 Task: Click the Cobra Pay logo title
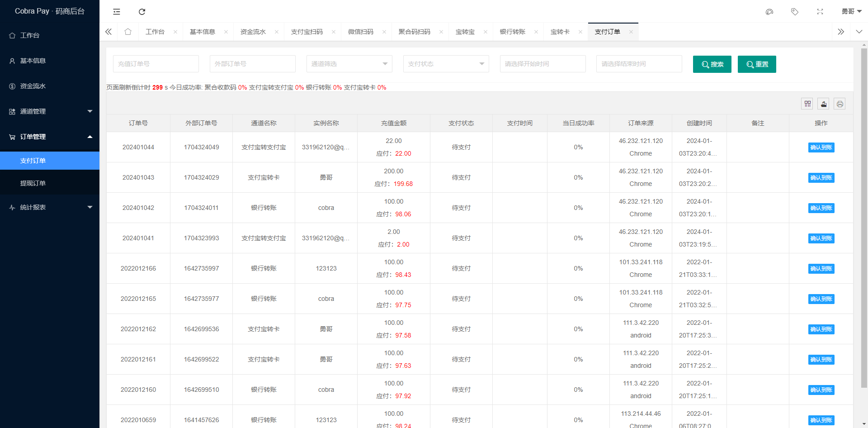50,11
